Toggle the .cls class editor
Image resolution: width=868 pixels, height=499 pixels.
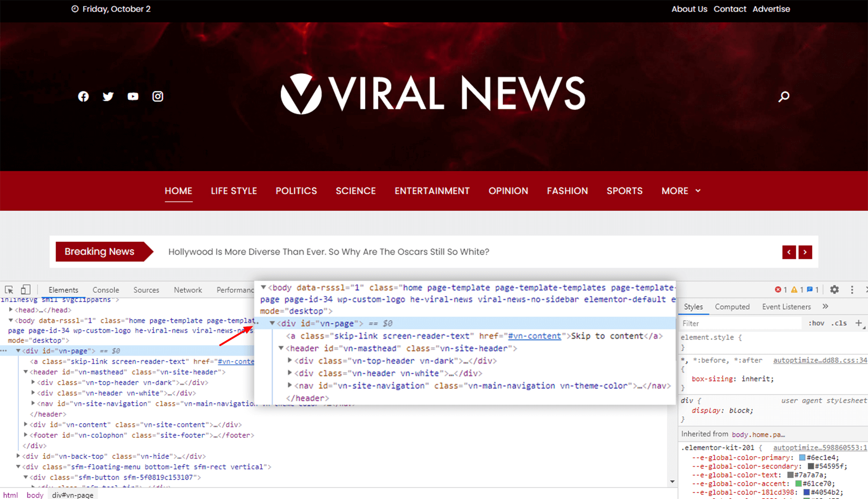839,323
